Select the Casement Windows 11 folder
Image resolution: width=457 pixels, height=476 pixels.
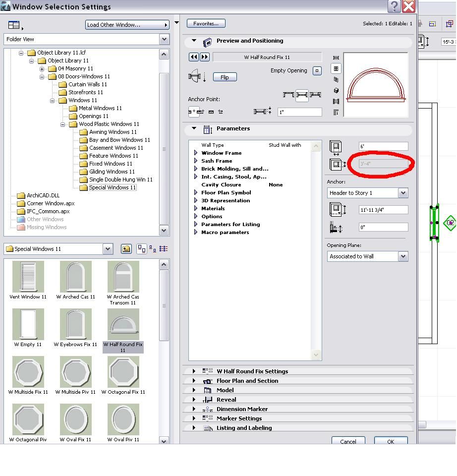coord(116,148)
